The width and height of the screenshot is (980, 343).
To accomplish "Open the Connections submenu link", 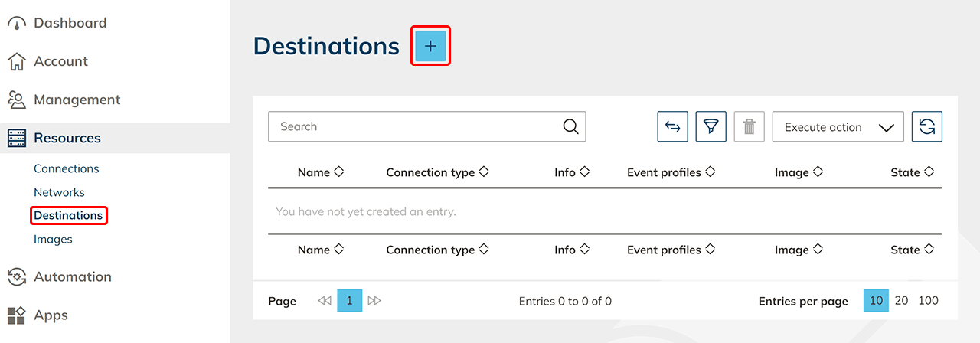I will pos(67,168).
